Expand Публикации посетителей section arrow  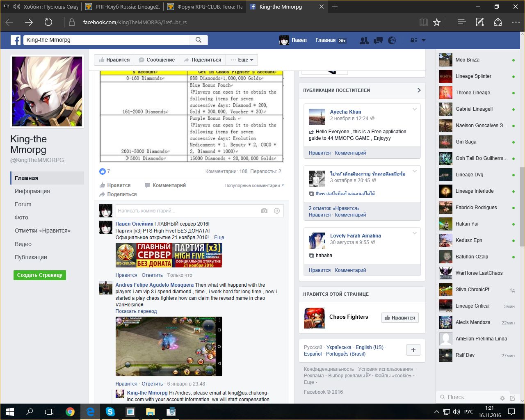click(x=419, y=90)
